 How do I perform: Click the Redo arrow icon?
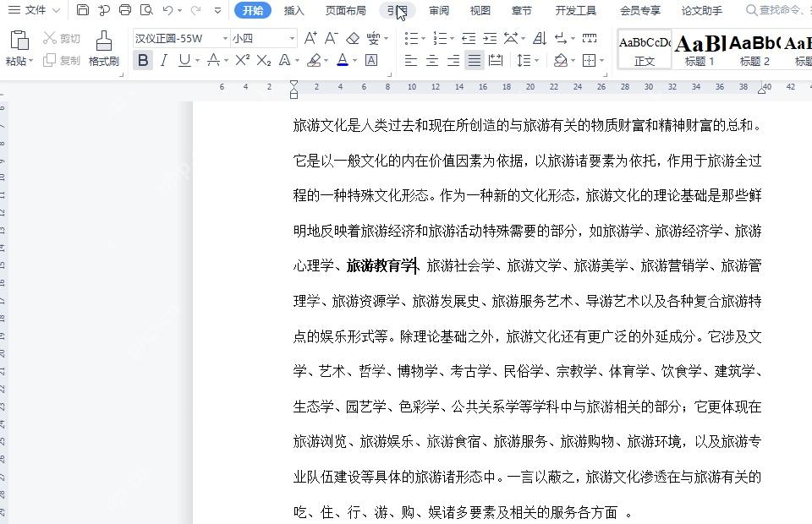pos(195,10)
